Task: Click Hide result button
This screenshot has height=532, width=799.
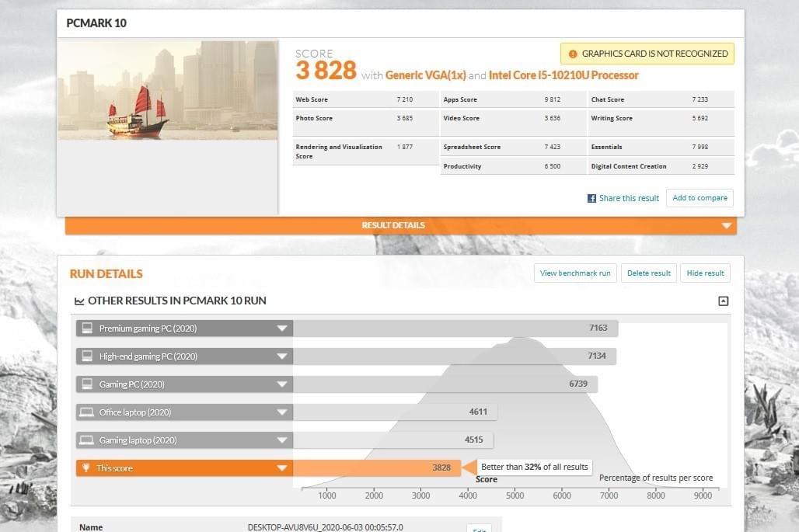Action: tap(705, 273)
